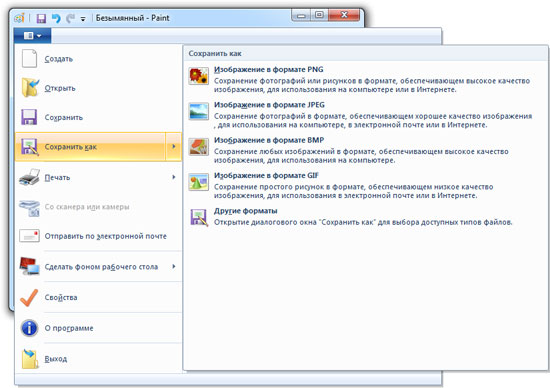Click the desktop monitors icon for wallpaper
The height and width of the screenshot is (388, 550).
point(29,266)
